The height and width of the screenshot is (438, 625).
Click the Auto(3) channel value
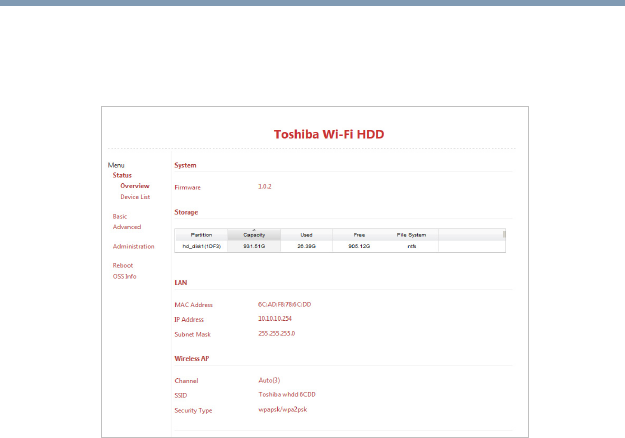[x=269, y=380]
